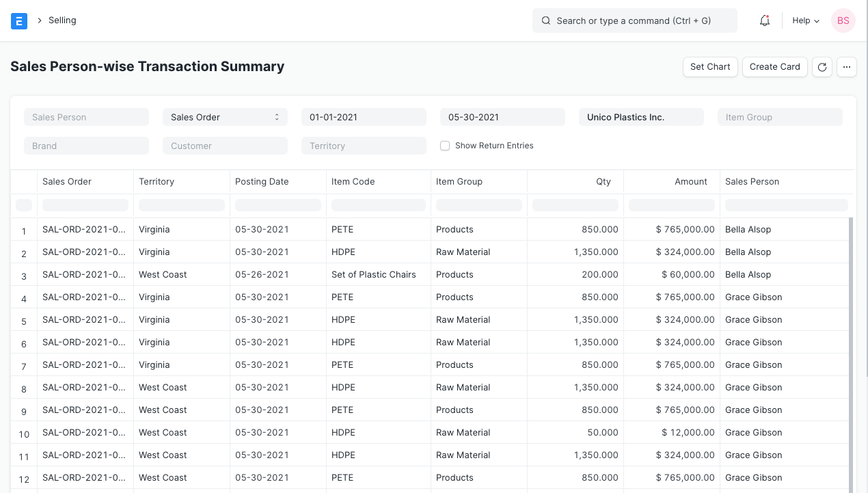
Task: Open the BS user avatar menu
Action: tap(843, 21)
